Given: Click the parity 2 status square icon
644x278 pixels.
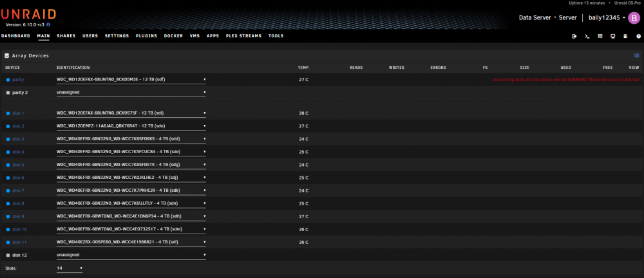Looking at the screenshot, I should 8,93.
